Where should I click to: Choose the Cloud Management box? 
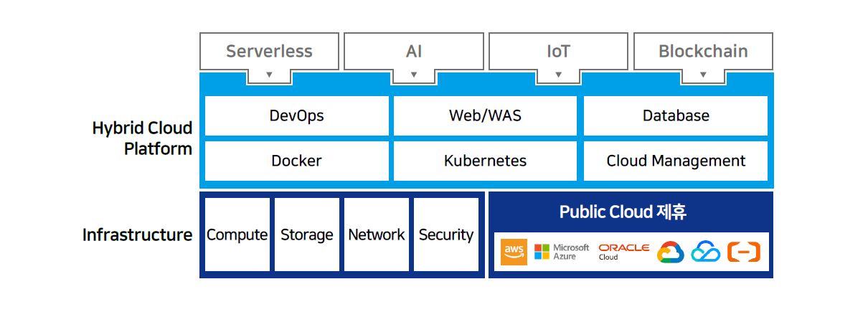(x=676, y=161)
